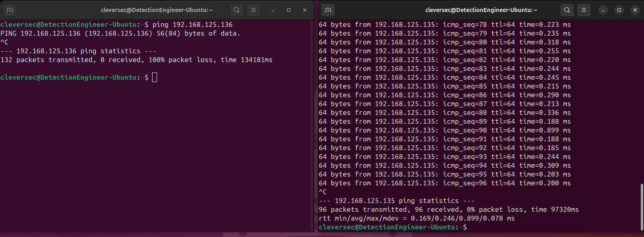Click the icmp_seq=95 ping reply line
Viewport: 644px width, 237px height.
(445, 175)
